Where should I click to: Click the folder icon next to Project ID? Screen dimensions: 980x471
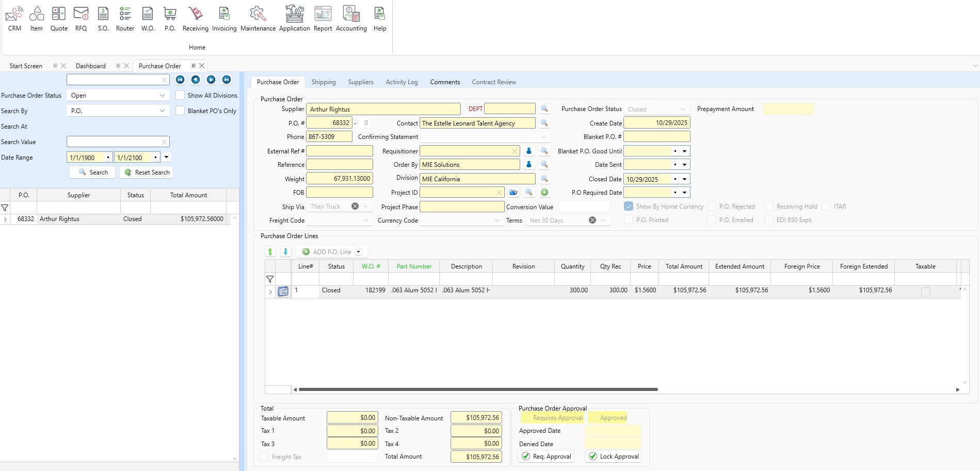513,192
